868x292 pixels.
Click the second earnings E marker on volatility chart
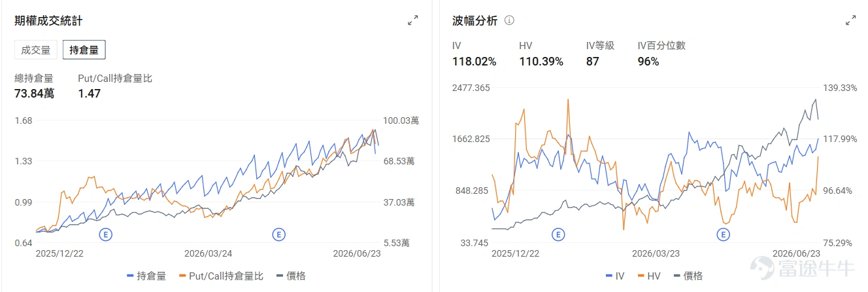[724, 234]
